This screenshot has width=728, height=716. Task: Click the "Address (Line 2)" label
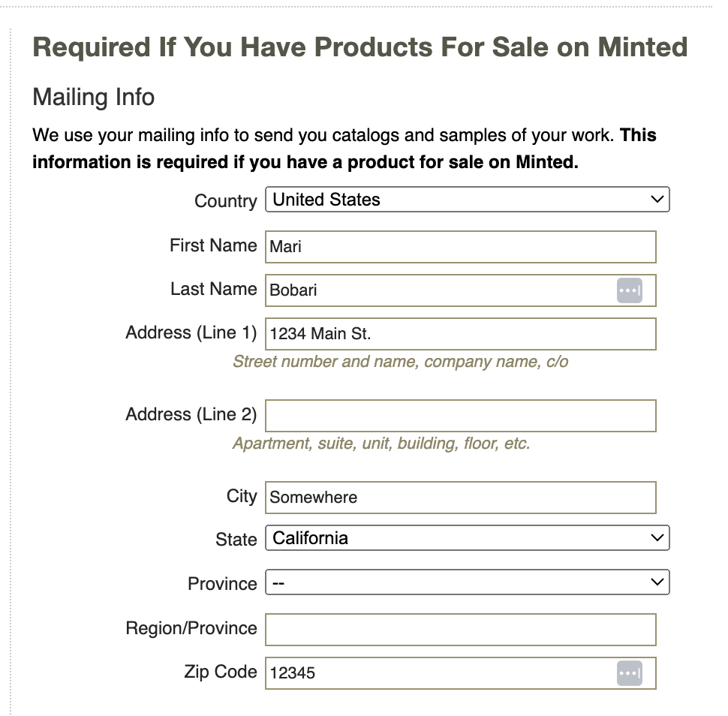point(191,414)
